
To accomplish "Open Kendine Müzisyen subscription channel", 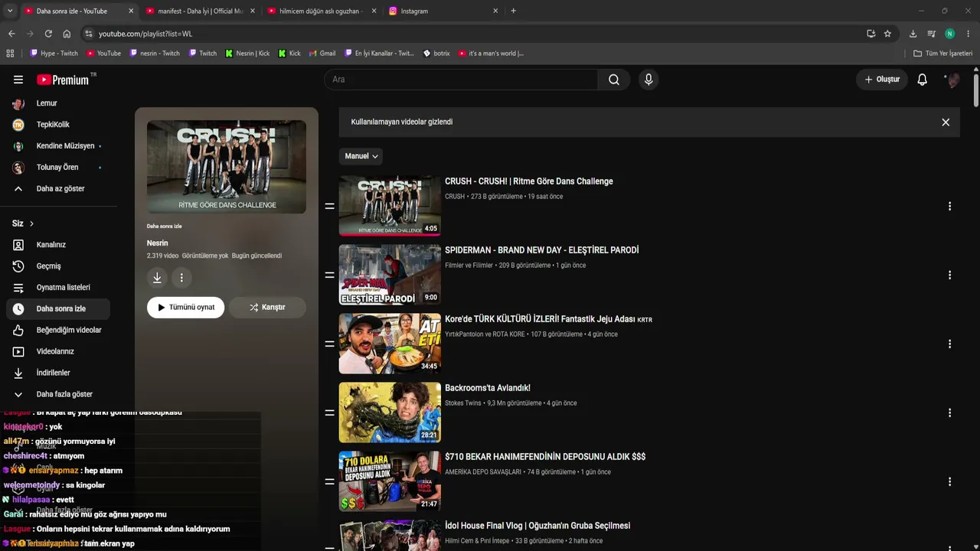I will click(x=58, y=146).
